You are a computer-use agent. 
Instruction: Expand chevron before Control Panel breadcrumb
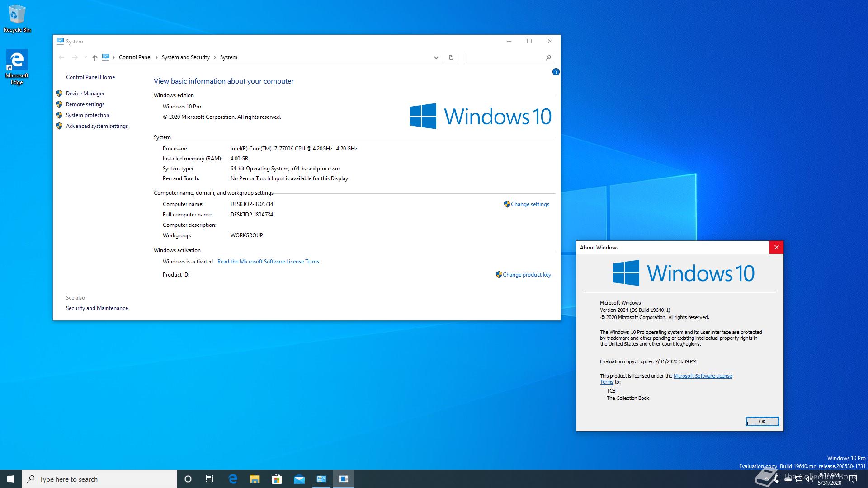pos(113,57)
